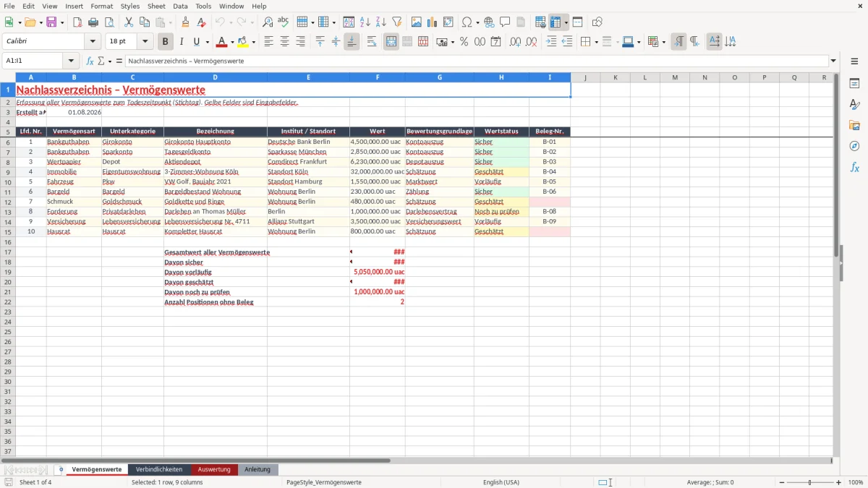Toggle Underline formatting
Viewport: 868px width, 488px height.
click(197, 42)
